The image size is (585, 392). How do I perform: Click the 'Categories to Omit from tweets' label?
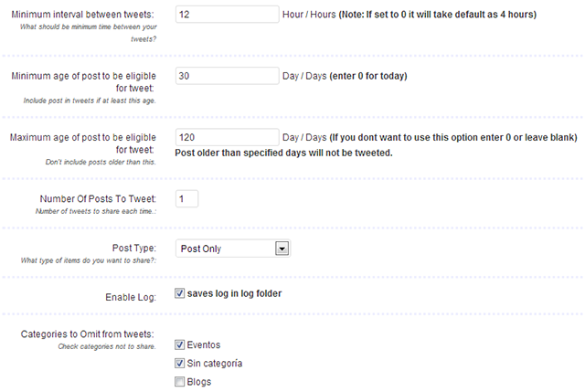(x=88, y=334)
